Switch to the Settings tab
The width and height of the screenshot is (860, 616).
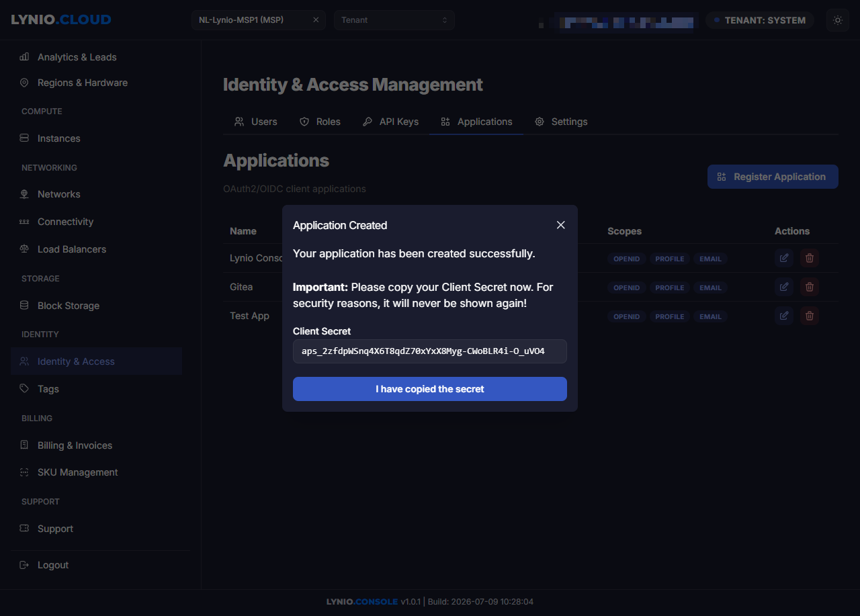[561, 122]
